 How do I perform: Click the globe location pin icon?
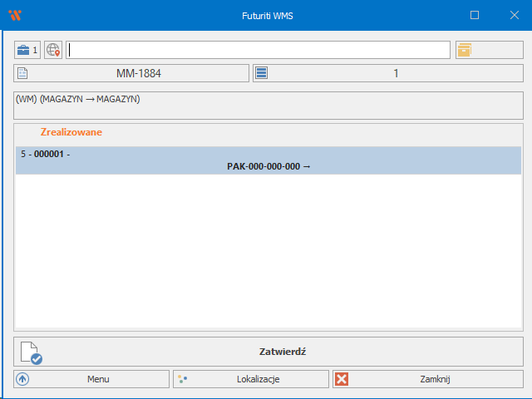coord(53,50)
